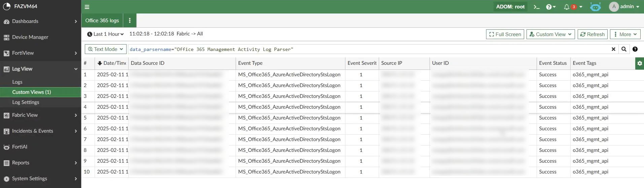Viewport: 644px width, 188px height.
Task: Expand the Fabric View menu chevron
Action: 76,115
